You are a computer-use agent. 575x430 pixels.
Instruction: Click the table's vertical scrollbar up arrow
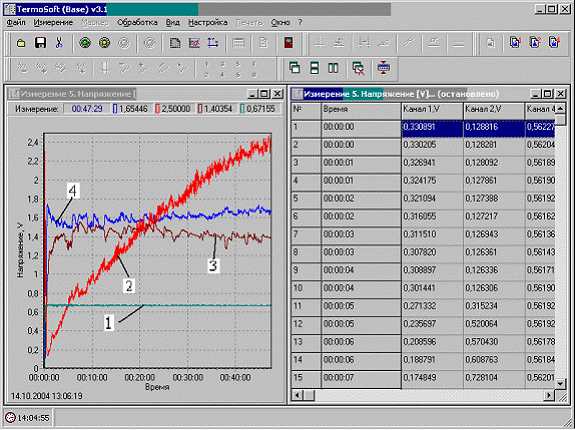tap(560, 109)
